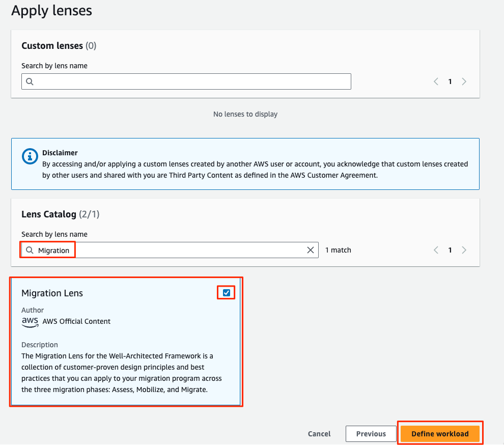Focus the Custom lenses search field
Screen dimensions: 504x445
click(186, 81)
